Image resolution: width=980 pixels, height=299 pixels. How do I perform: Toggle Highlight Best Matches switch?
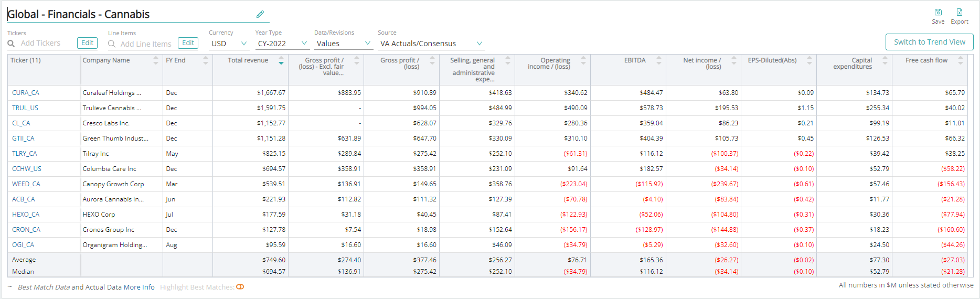(x=240, y=287)
